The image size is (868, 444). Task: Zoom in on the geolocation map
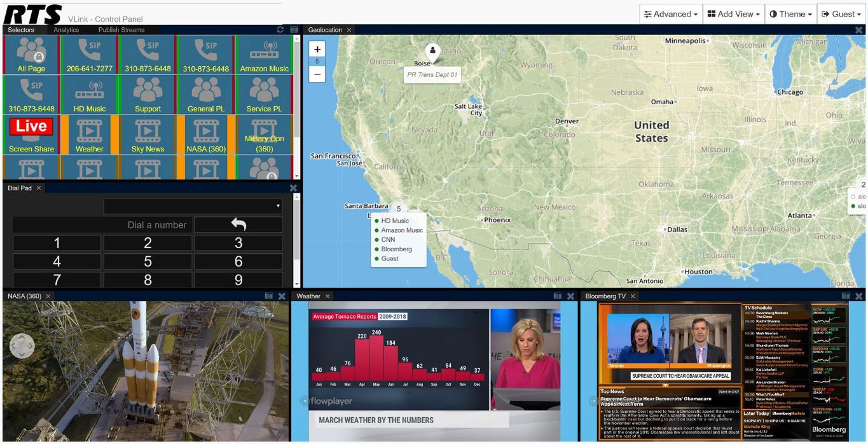coord(317,49)
